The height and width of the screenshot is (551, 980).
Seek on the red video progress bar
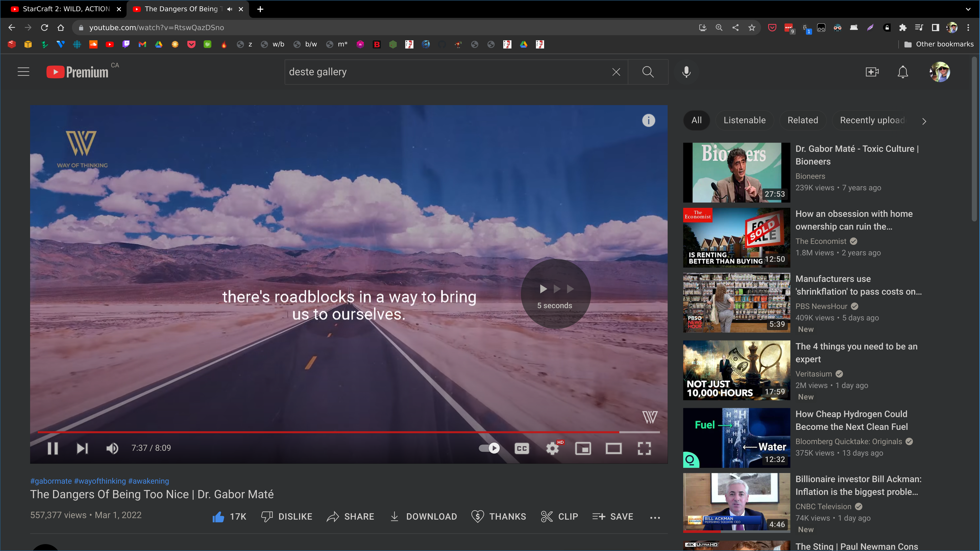pyautogui.click(x=328, y=432)
